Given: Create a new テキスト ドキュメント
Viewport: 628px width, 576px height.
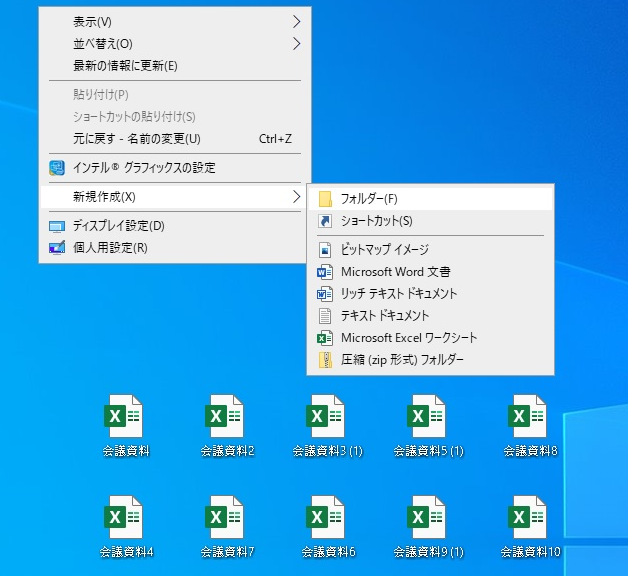Looking at the screenshot, I should [x=431, y=316].
